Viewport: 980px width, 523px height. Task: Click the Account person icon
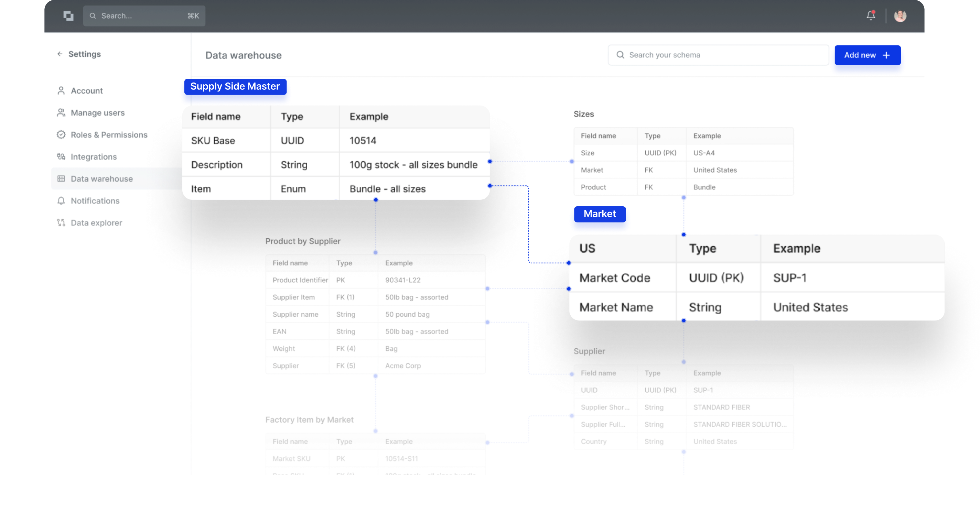61,90
